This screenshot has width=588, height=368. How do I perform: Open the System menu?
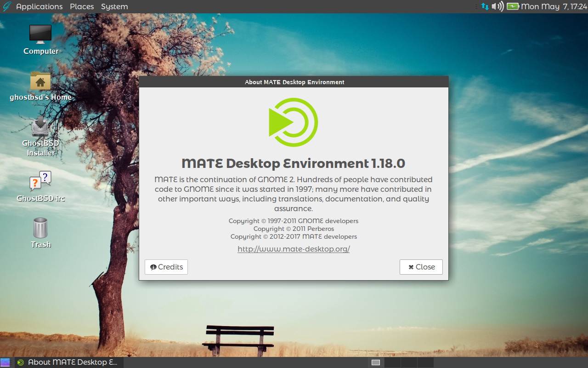[x=114, y=6]
